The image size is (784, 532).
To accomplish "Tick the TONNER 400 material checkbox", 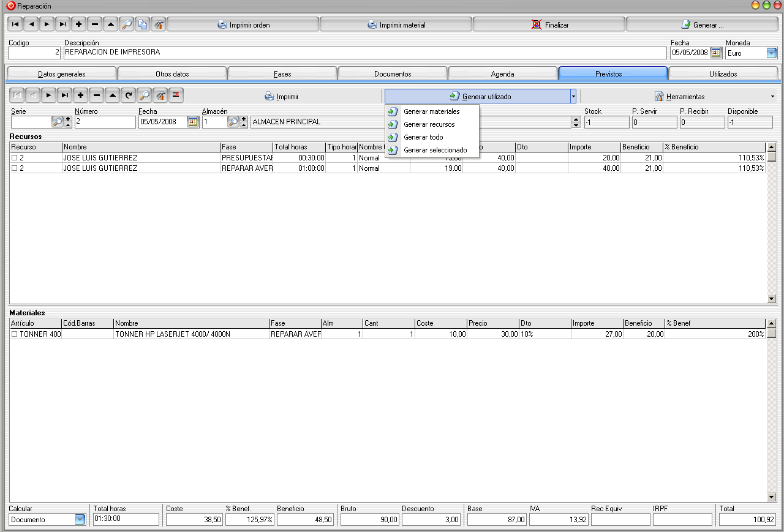I will coord(14,334).
